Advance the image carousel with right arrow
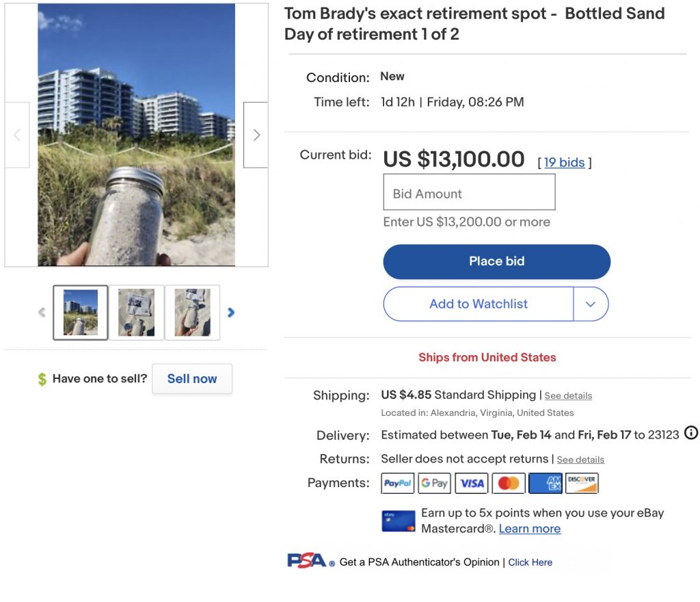The height and width of the screenshot is (602, 700). (x=256, y=135)
